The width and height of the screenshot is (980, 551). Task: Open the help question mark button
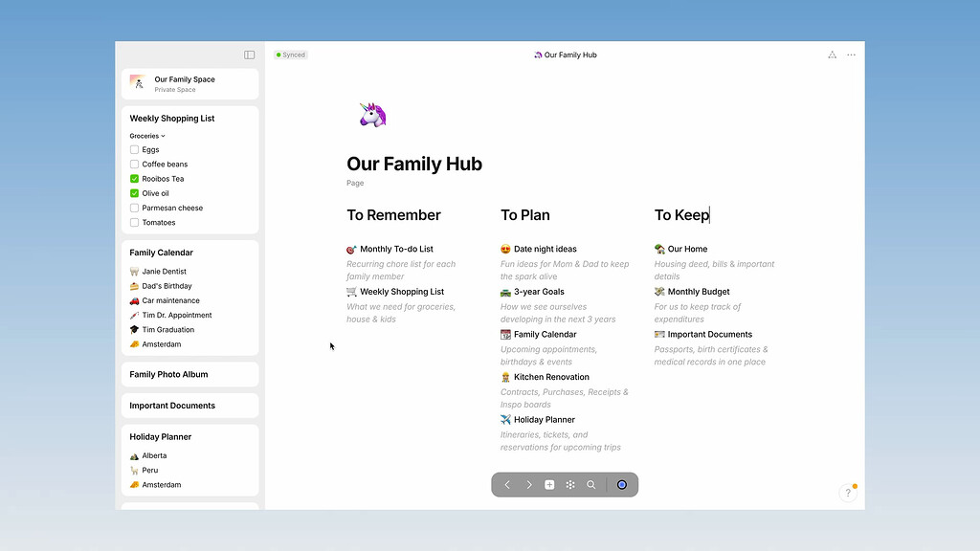coord(847,494)
